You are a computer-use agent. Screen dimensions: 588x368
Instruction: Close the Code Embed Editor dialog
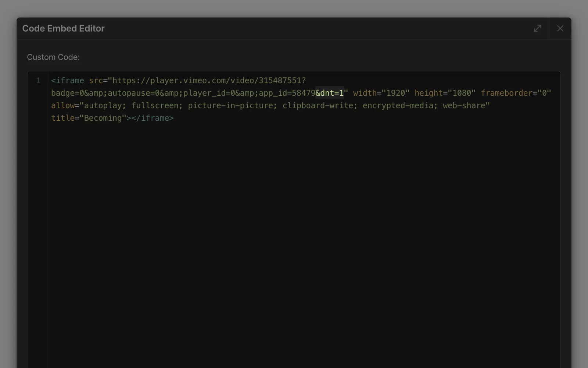click(x=560, y=28)
